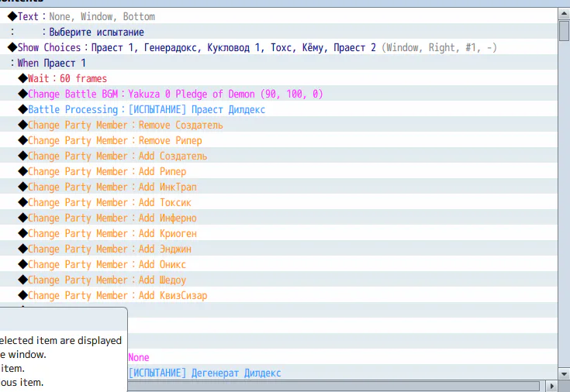Select 'Change Party Member : Remove Создатель' row
Screen dimensions: 570x392
(278, 125)
